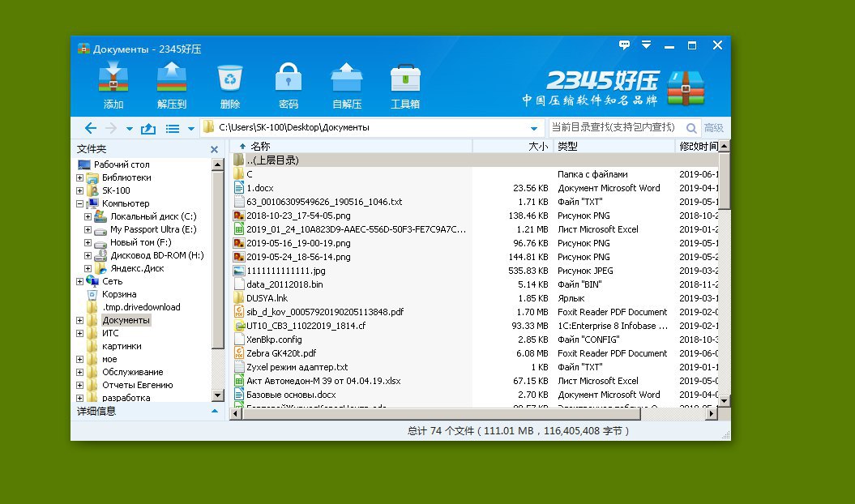The height and width of the screenshot is (504, 855).
Task: Select картинки folder in tree
Action: pyautogui.click(x=122, y=346)
